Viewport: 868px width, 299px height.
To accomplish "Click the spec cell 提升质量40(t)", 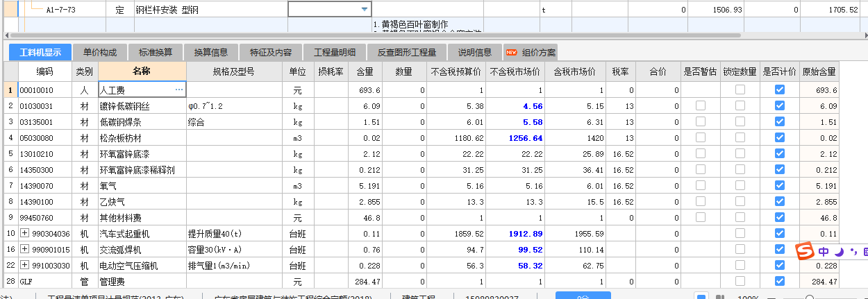I will point(233,234).
